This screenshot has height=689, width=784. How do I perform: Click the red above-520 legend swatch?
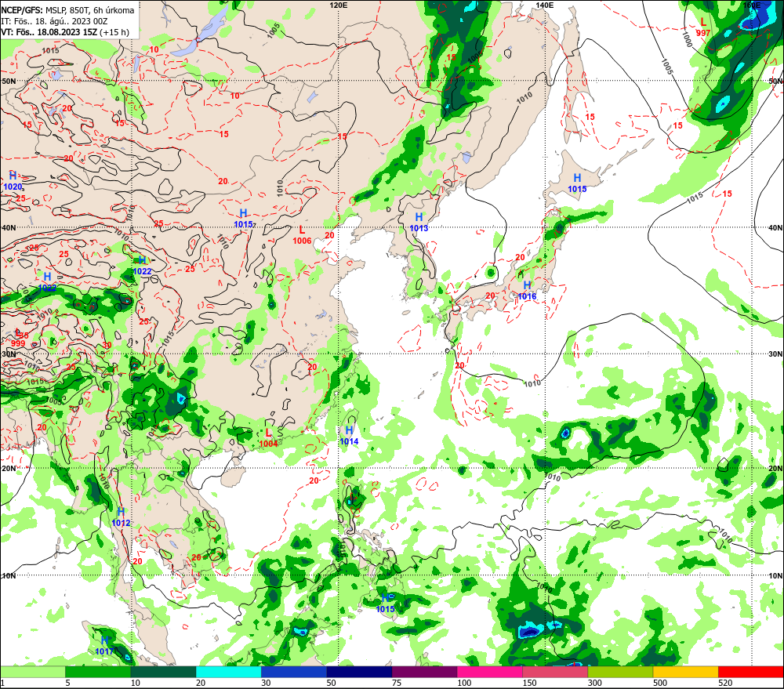click(750, 672)
